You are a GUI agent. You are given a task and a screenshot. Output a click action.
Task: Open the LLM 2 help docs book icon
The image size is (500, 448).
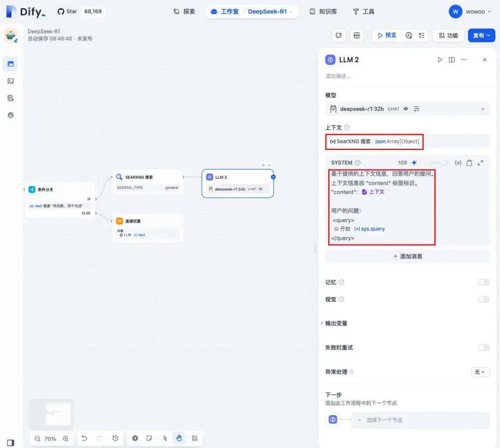pos(452,60)
